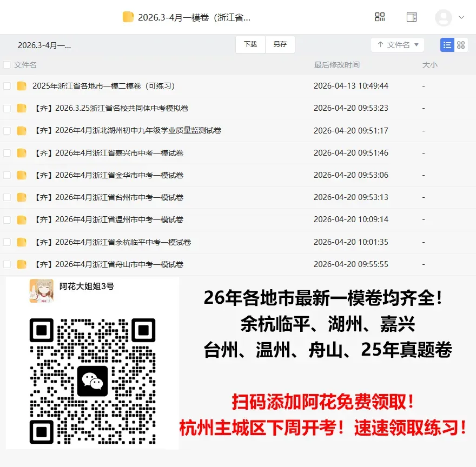The width and height of the screenshot is (476, 467).
Task: Click the 2026.3-4月一... breadcrumb path
Action: click(x=44, y=45)
